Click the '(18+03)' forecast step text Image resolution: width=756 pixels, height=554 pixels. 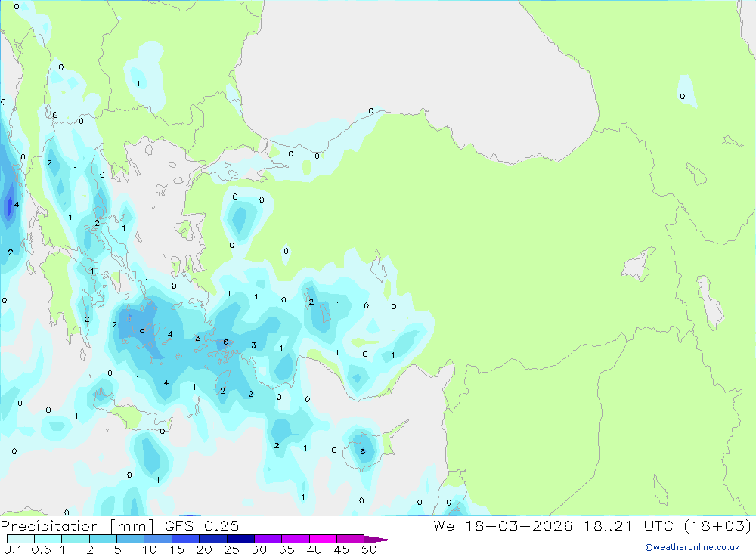point(718,525)
